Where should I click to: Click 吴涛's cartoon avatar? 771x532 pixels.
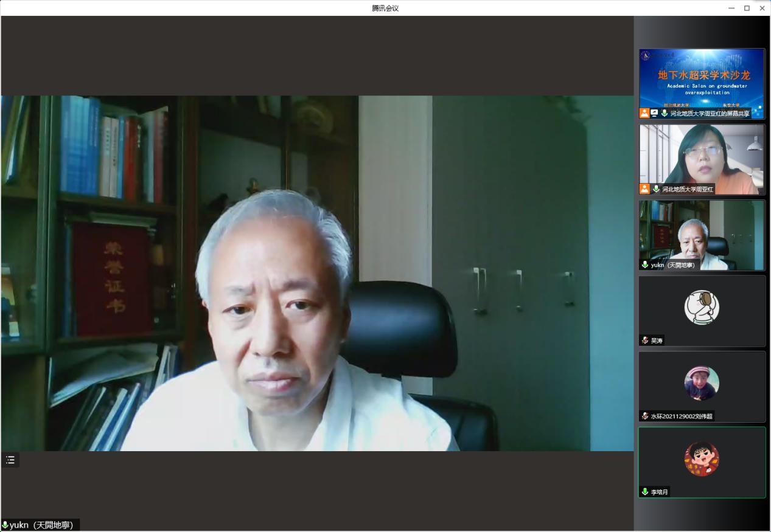point(702,307)
